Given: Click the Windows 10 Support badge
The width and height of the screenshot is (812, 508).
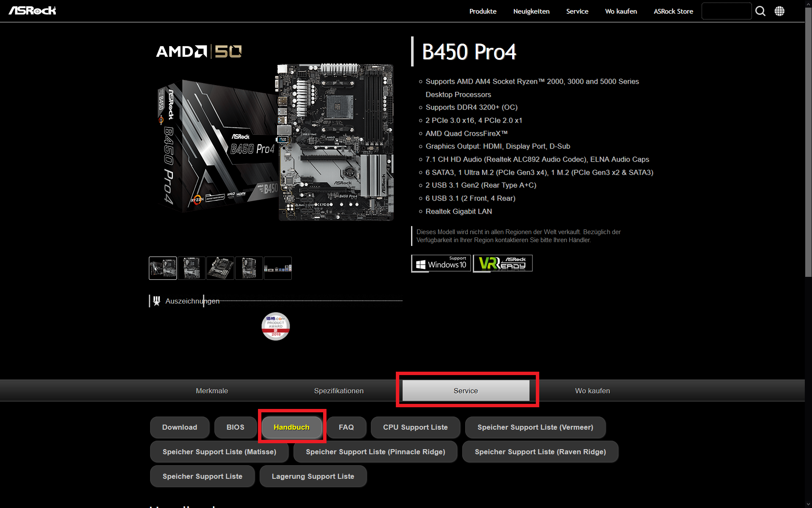Looking at the screenshot, I should coord(441,263).
